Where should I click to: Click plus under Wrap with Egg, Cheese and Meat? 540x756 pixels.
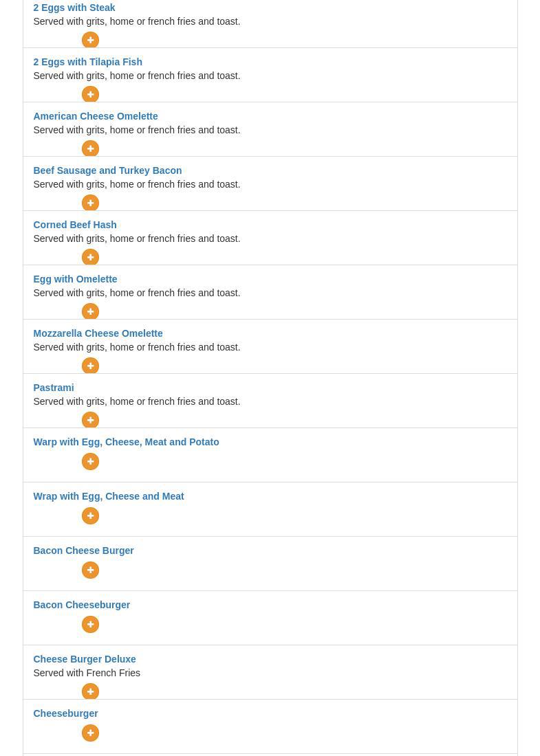pyautogui.click(x=90, y=515)
